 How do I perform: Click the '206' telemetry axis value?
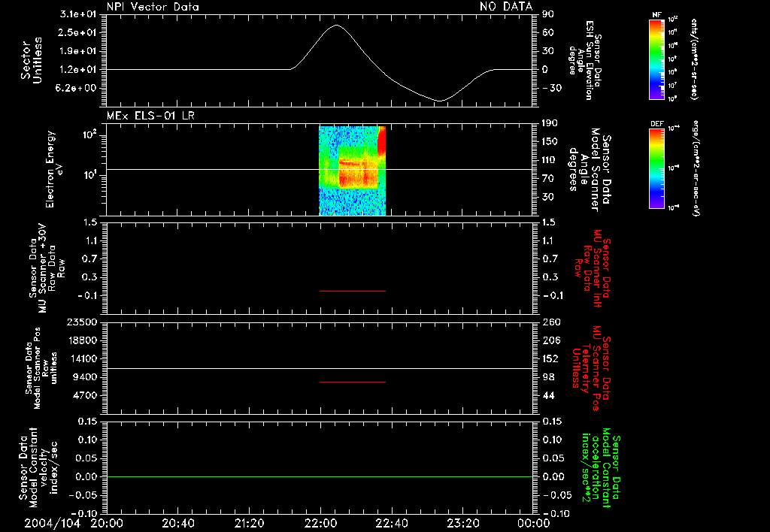coord(551,340)
